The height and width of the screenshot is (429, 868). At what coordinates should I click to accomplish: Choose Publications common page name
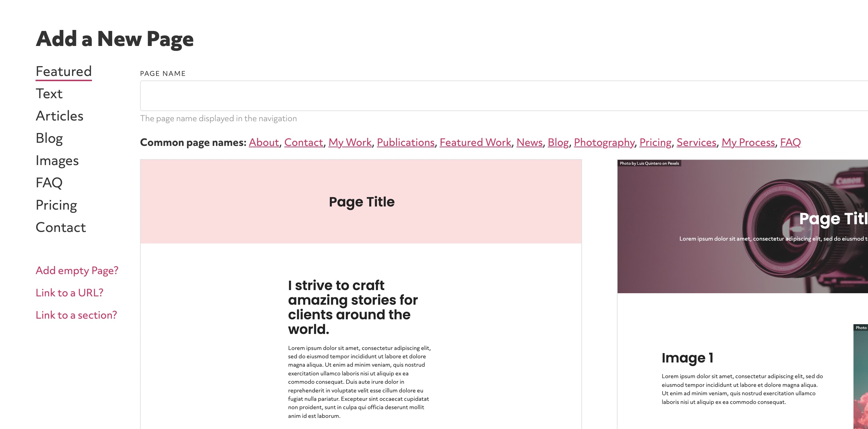click(406, 142)
